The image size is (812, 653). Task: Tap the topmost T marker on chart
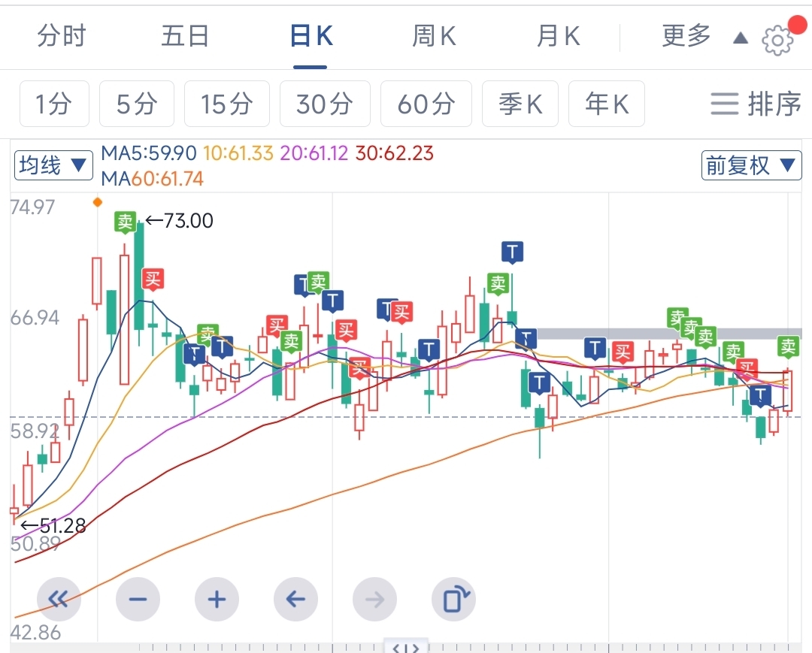(x=512, y=252)
